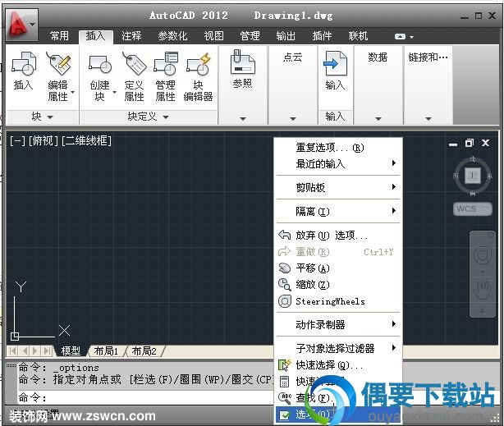Click the Point Cloud panel label
Screen dimensions: 504x426
click(293, 57)
